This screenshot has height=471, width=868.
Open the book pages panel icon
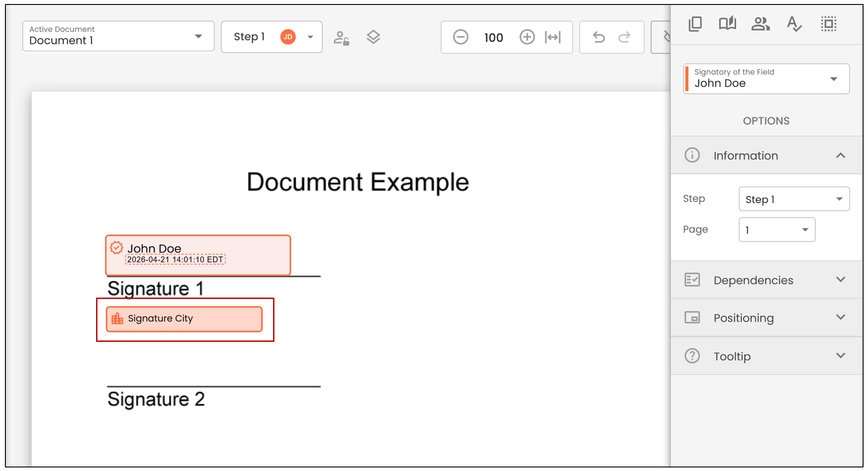[728, 24]
